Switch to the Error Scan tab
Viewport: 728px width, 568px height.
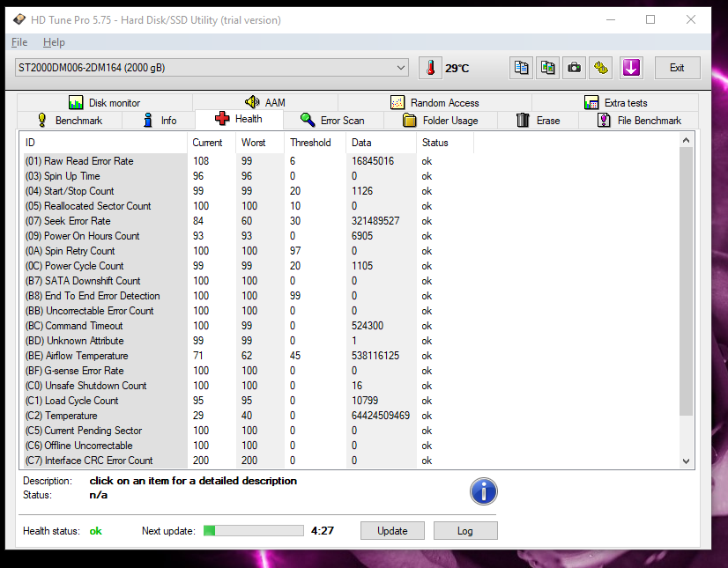pyautogui.click(x=332, y=120)
